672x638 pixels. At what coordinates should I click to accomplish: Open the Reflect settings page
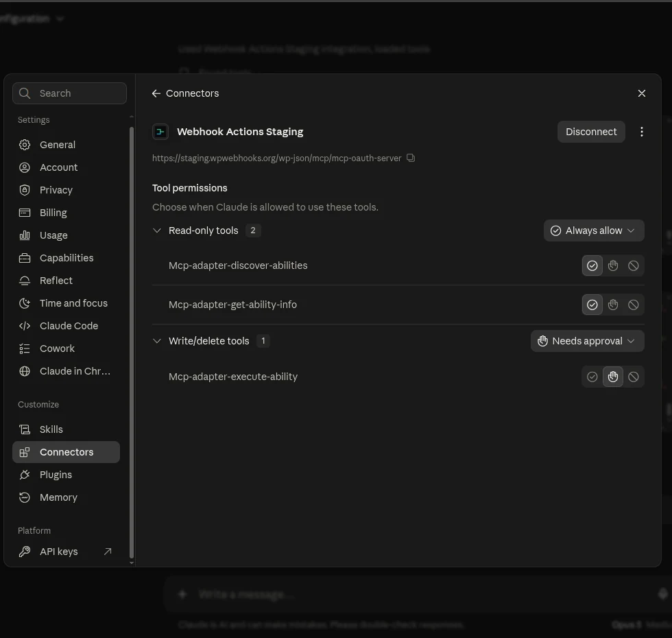click(x=66, y=281)
